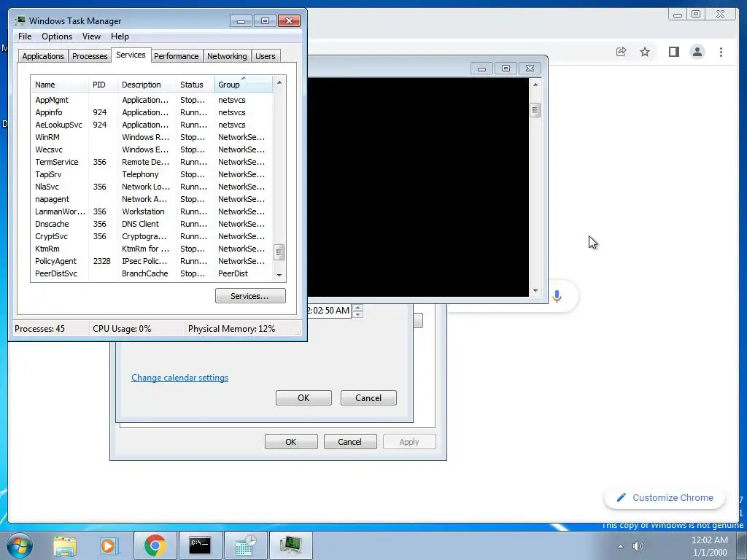Click the Services... button
Viewport: 747px width, 560px height.
tap(250, 296)
